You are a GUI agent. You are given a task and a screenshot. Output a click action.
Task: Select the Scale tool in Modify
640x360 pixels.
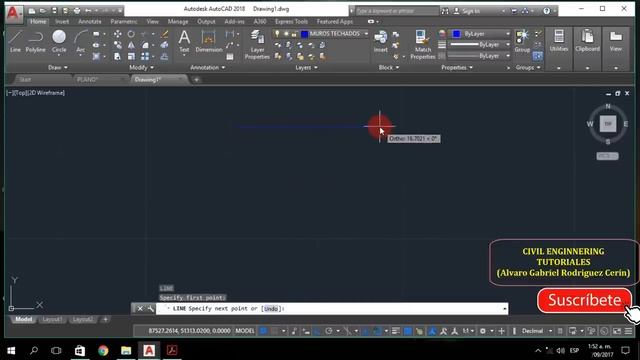coord(131,56)
